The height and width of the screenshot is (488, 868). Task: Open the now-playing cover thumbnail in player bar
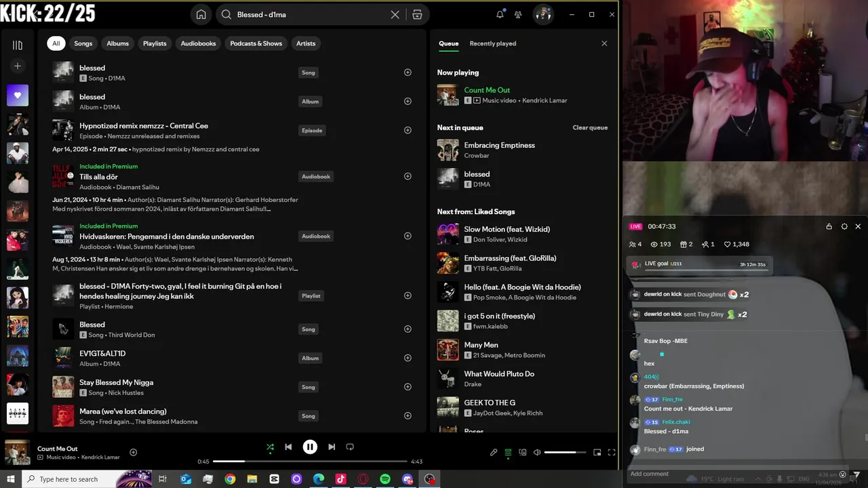18,452
